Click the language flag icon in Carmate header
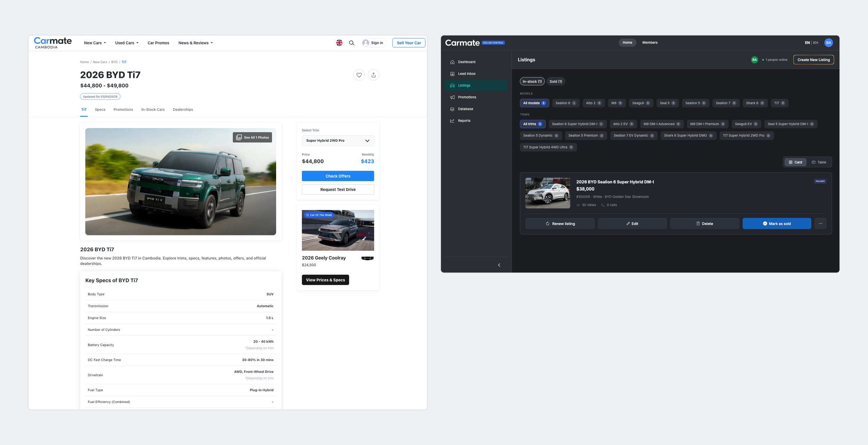The height and width of the screenshot is (445, 868). tap(339, 43)
